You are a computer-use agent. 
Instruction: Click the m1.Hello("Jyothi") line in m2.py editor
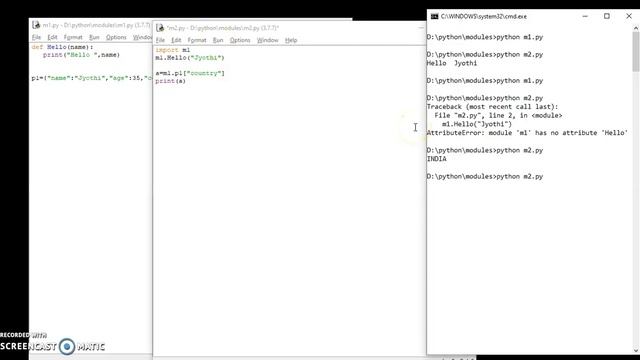pyautogui.click(x=190, y=58)
